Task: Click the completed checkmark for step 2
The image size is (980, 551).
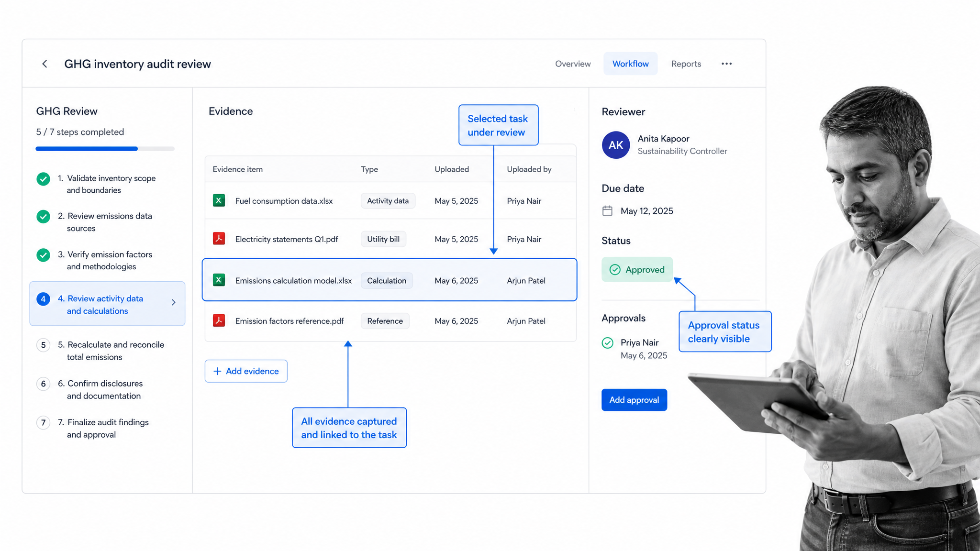Action: point(43,217)
